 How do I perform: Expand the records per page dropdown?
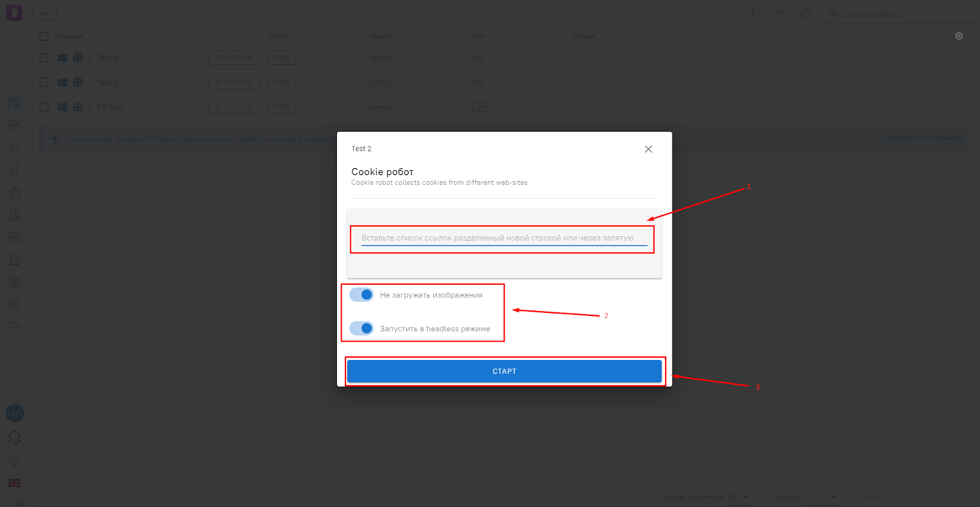pyautogui.click(x=745, y=497)
